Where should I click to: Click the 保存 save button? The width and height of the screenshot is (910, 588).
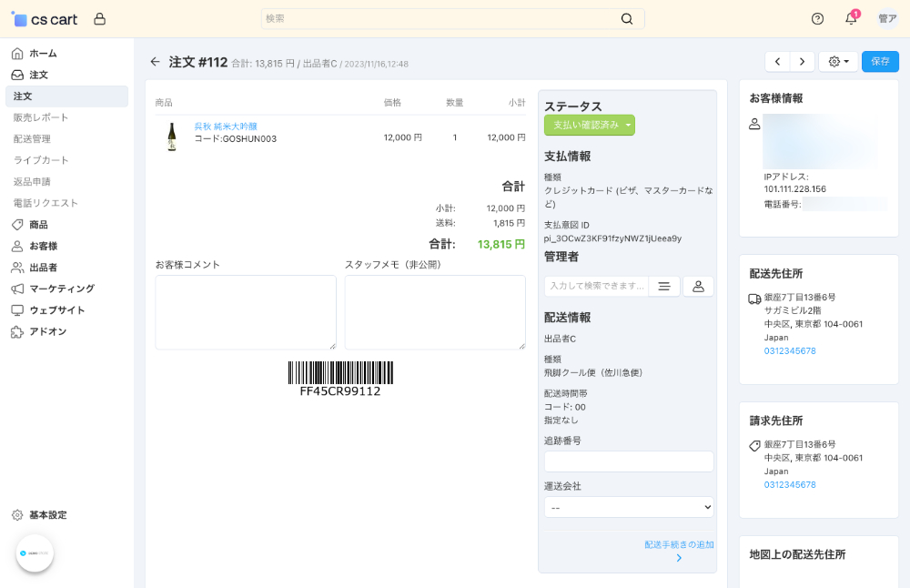coord(880,62)
